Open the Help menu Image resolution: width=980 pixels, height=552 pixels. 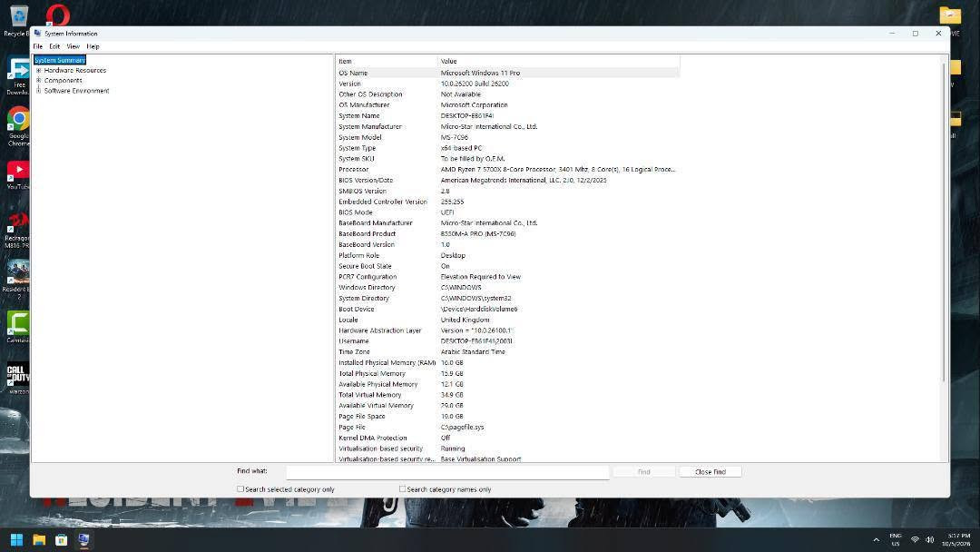click(x=93, y=46)
